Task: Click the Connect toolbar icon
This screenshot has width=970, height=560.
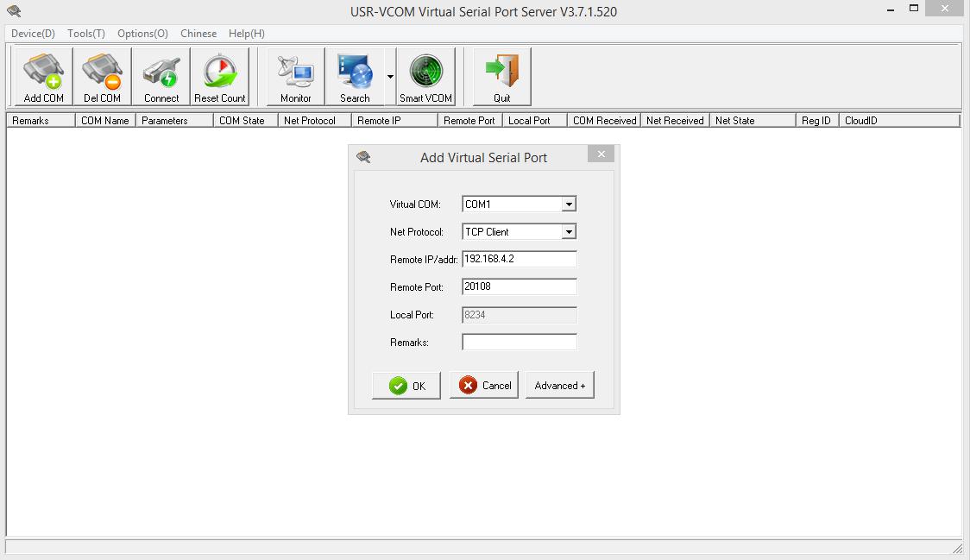Action: pyautogui.click(x=161, y=77)
